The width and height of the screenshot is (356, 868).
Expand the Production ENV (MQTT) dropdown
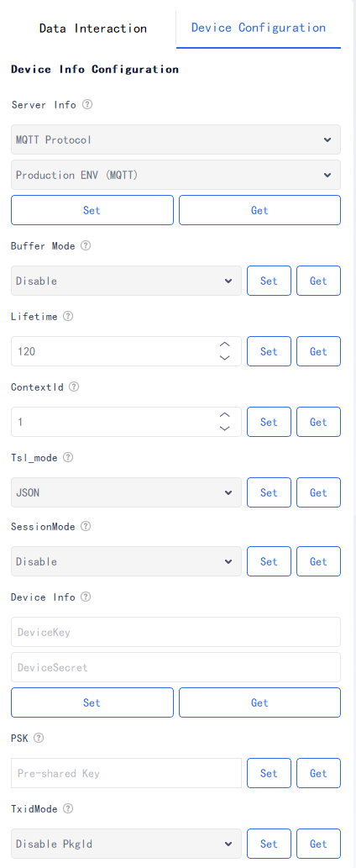175,175
